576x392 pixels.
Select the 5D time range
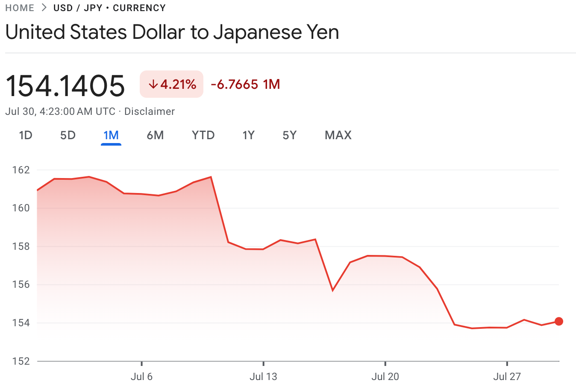(67, 135)
